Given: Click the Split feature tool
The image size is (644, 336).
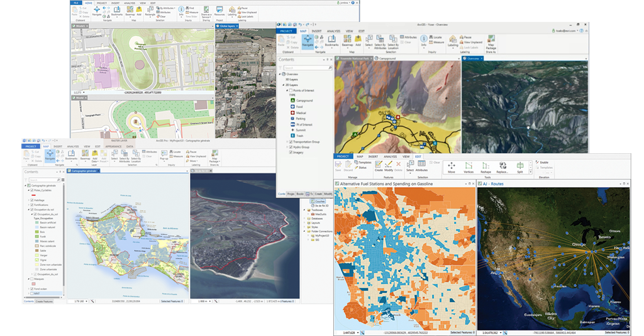Looking at the screenshot, I should pos(520,168).
